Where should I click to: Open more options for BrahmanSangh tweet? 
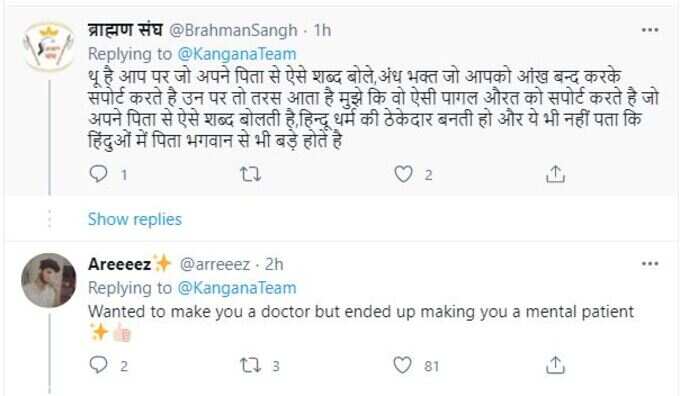(650, 30)
